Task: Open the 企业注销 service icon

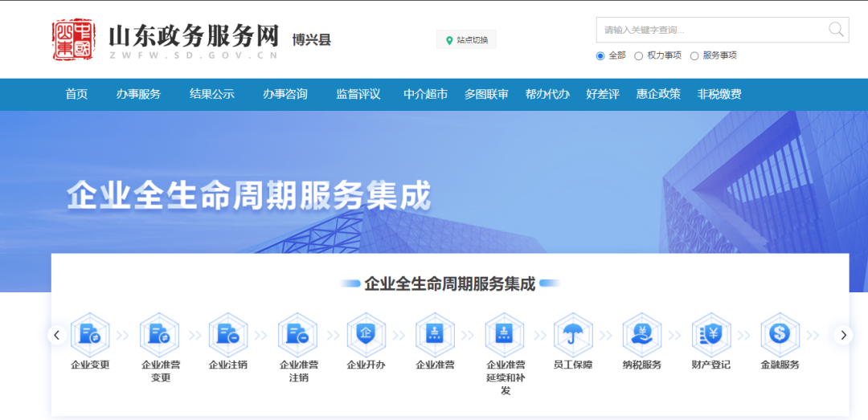Action: (x=228, y=335)
